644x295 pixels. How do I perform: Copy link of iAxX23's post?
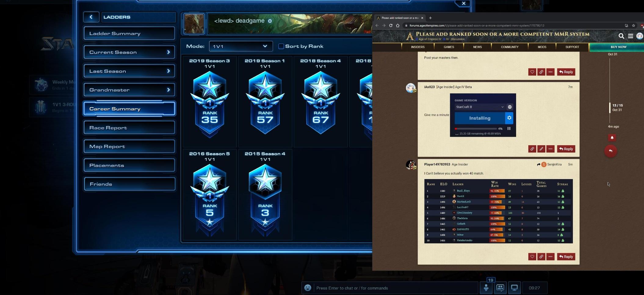[532, 149]
